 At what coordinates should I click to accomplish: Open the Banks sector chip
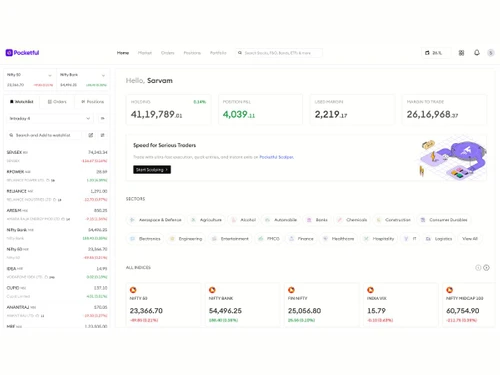point(317,220)
